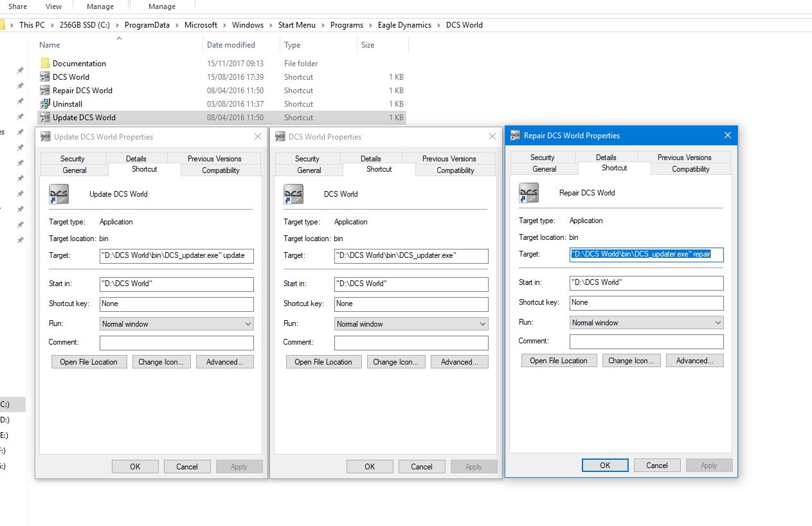The width and height of the screenshot is (812, 526).
Task: Click OK in DCS World Properties
Action: (370, 467)
